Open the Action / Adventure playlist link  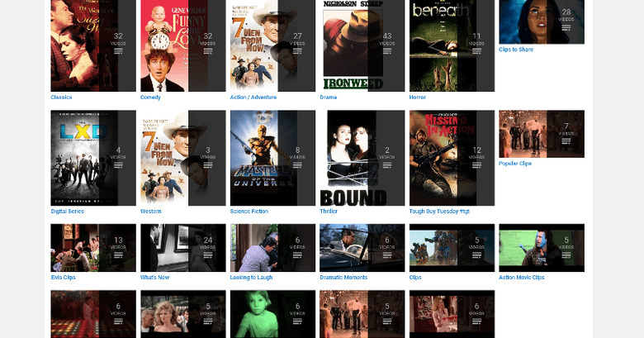(x=253, y=98)
